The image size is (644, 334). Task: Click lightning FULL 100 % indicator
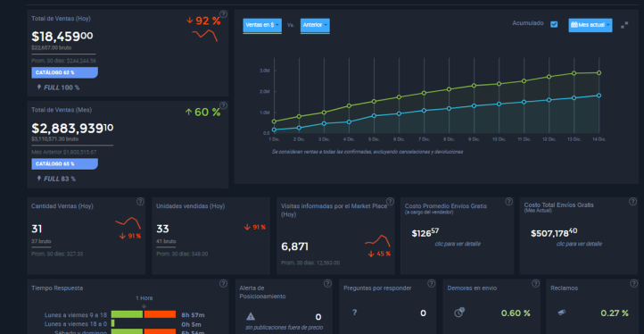pyautogui.click(x=58, y=88)
